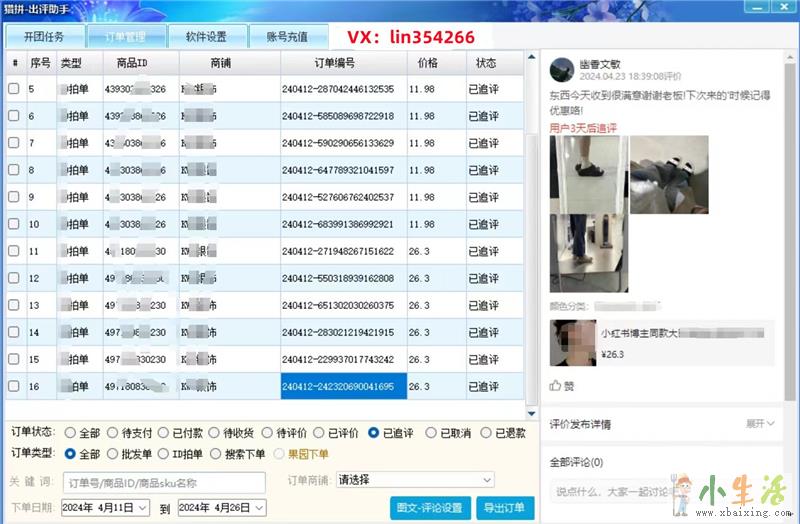Open the 订单商铺 shop selection dropdown
The height and width of the screenshot is (524, 800).
tap(415, 480)
